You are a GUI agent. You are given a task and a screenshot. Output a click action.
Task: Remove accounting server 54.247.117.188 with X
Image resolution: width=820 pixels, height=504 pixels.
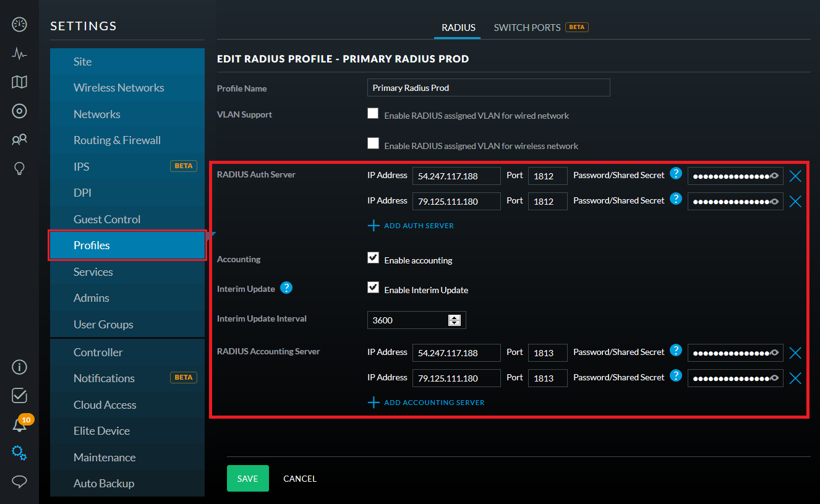click(x=795, y=353)
